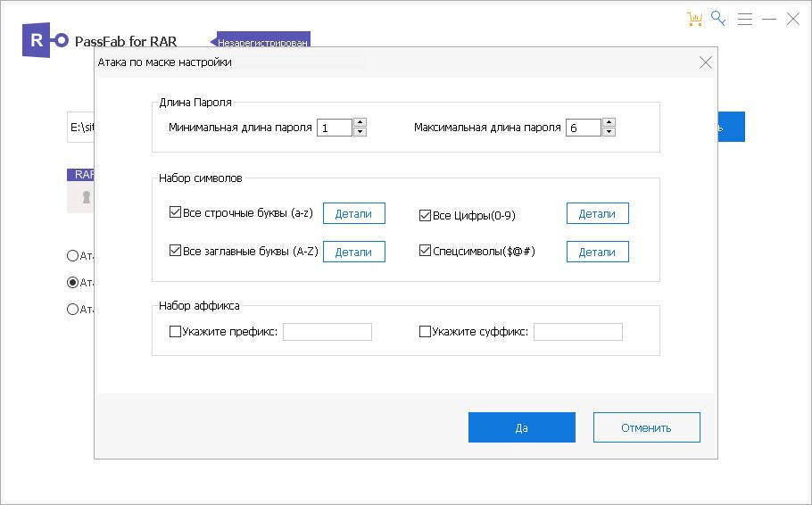
Task: Click the file path field E:\ behind dialog
Action: click(x=81, y=127)
